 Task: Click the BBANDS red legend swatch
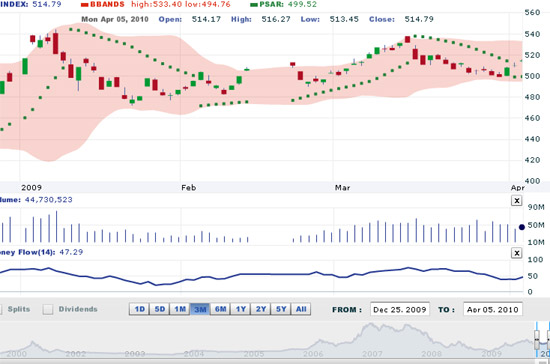(84, 5)
